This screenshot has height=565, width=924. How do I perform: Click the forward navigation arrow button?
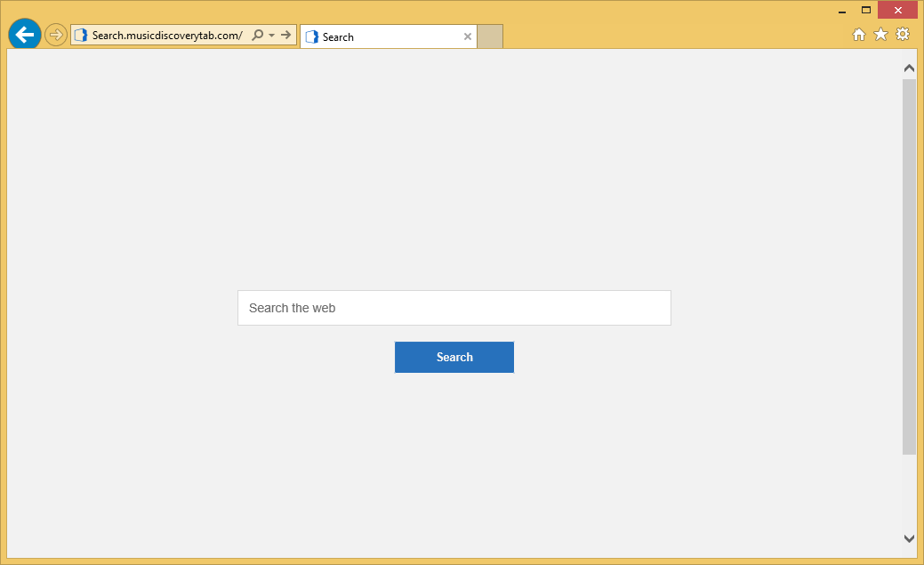click(x=56, y=35)
